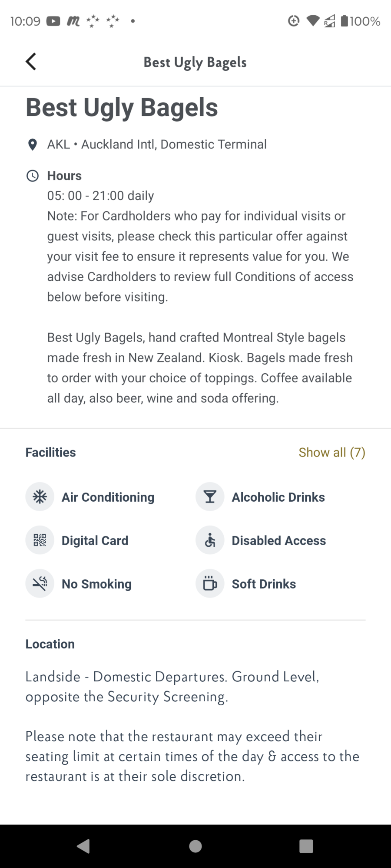
Task: Select the Disabled Access wheelchair icon
Action: [210, 540]
